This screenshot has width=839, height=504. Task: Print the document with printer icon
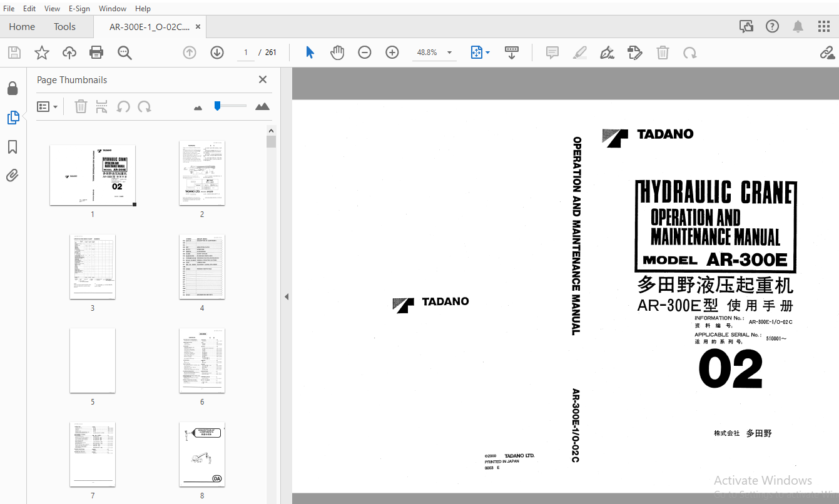(96, 53)
